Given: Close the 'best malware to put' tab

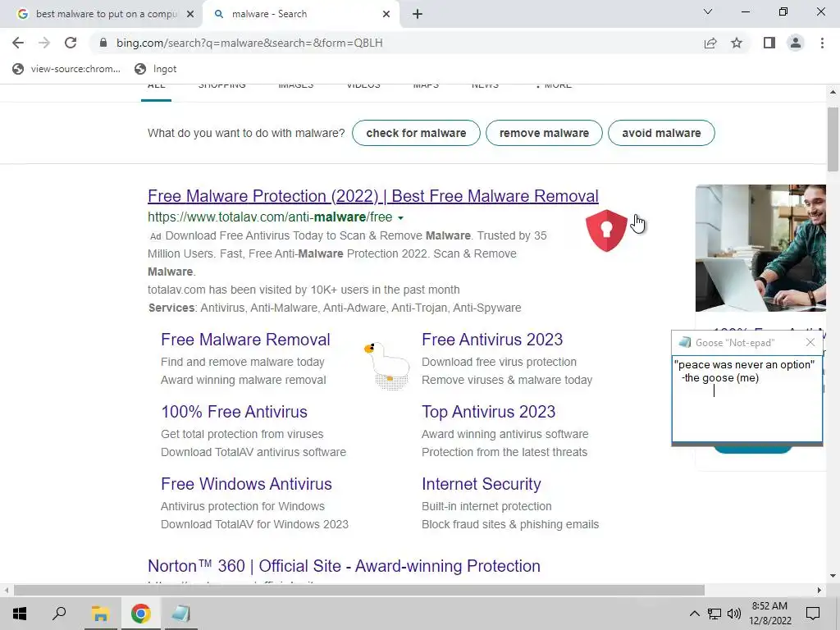Looking at the screenshot, I should 190,15.
